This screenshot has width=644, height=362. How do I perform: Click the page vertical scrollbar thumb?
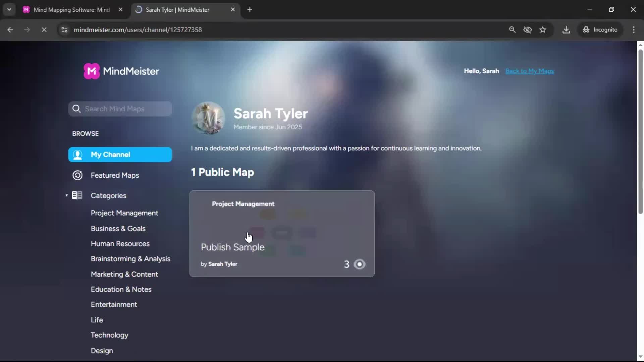[x=640, y=131]
